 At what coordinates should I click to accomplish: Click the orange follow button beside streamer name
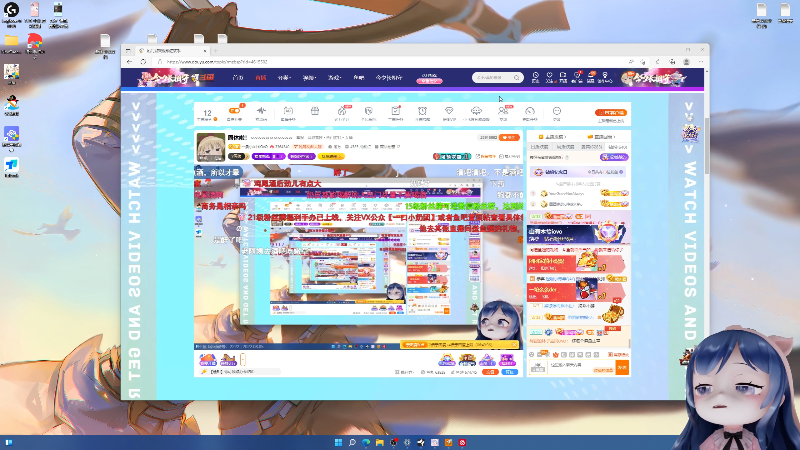coord(509,137)
